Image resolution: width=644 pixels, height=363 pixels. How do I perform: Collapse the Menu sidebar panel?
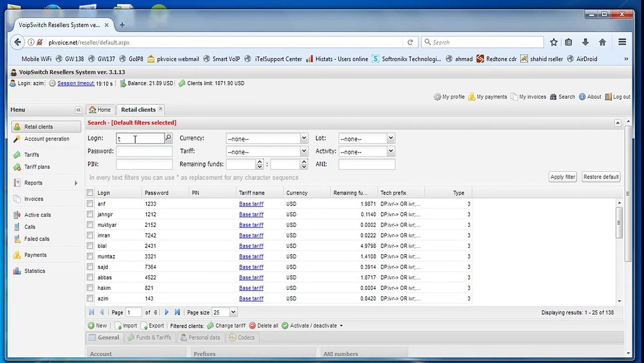pyautogui.click(x=78, y=110)
